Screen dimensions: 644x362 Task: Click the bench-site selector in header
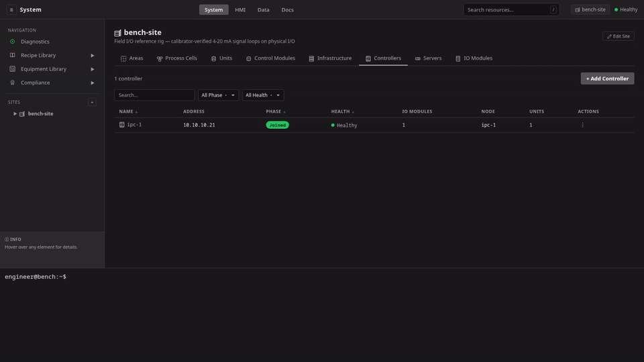click(x=590, y=9)
